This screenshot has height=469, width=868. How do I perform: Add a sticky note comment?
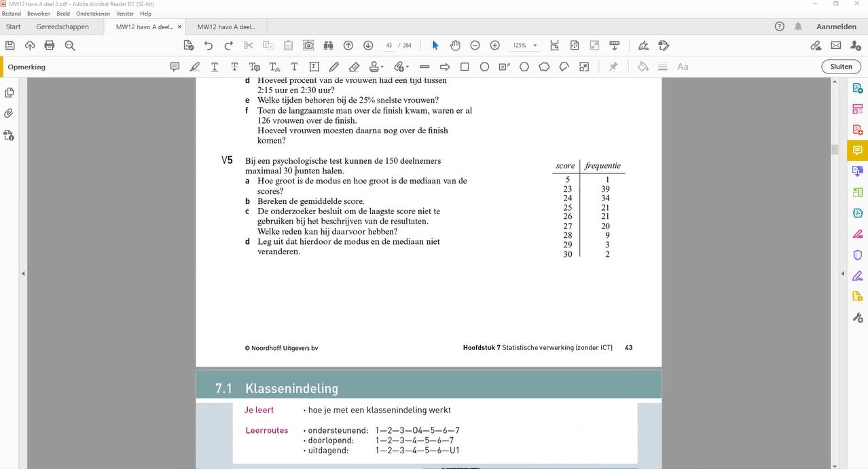[x=175, y=67]
